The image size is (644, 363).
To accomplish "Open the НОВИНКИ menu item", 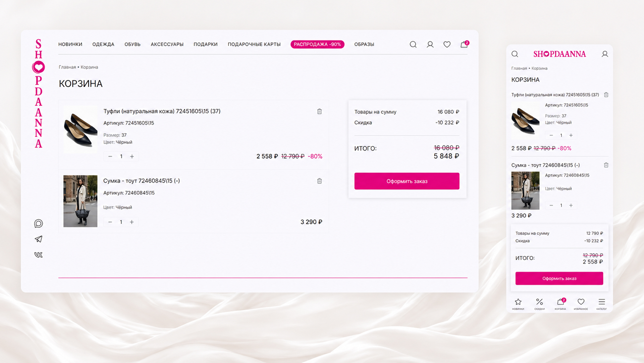I will click(70, 44).
